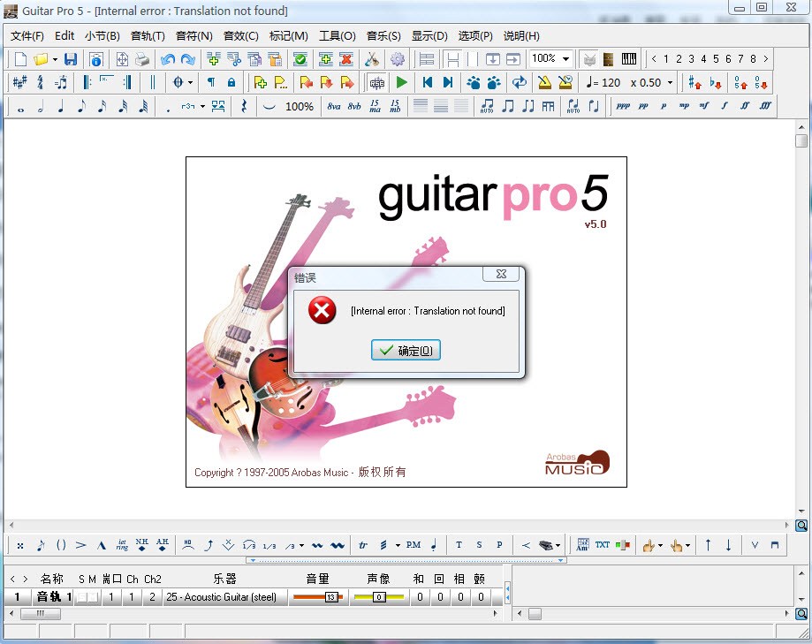Screen dimensions: 812x644
Task: Set dynamic to mf
Action: [704, 106]
